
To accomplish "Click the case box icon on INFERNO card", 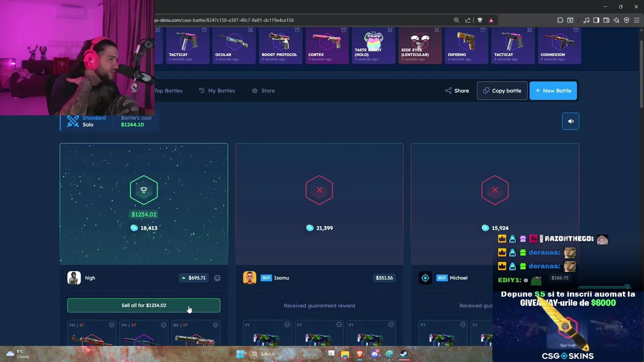I will (x=483, y=30).
